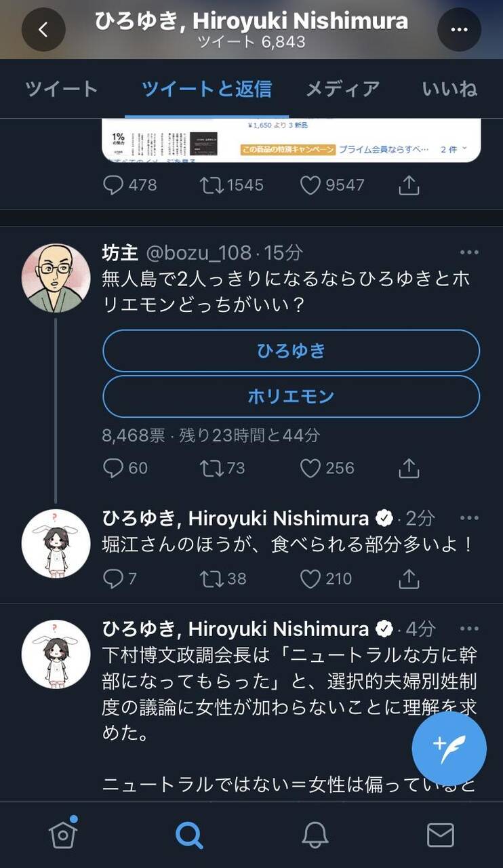This screenshot has height=868, width=503.
Task: Vote ひろゆき in the poll
Action: tap(291, 351)
